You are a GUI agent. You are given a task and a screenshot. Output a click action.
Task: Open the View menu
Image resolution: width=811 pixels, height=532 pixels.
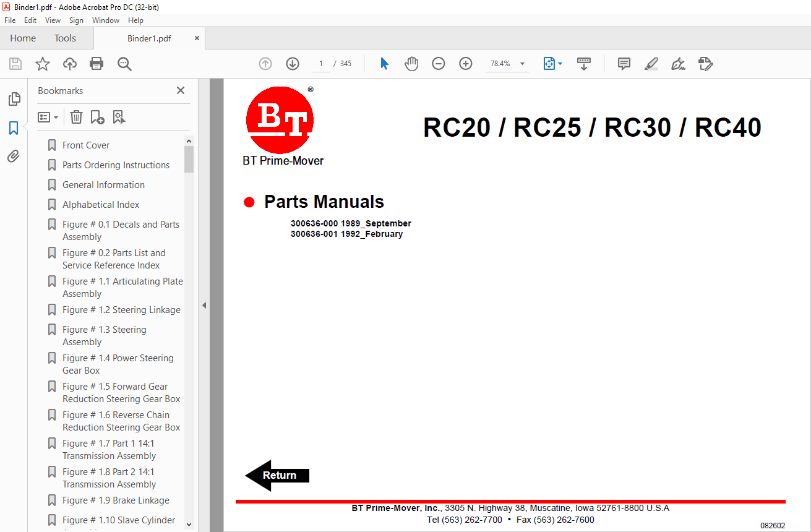click(x=53, y=20)
